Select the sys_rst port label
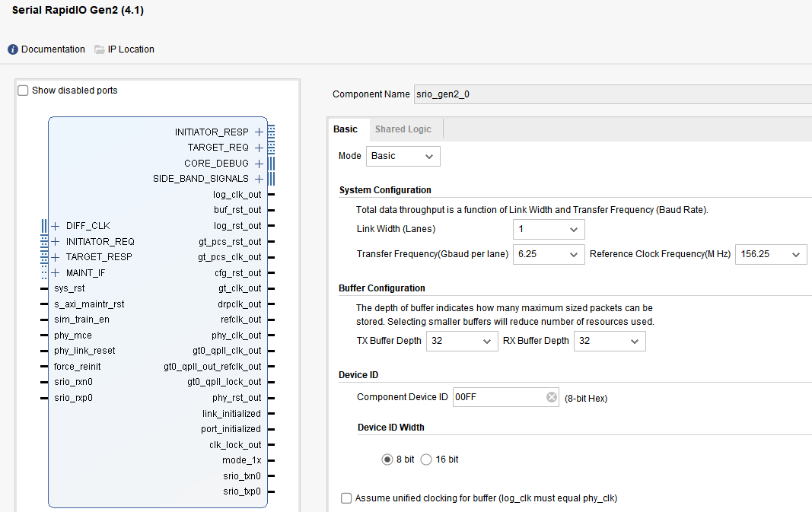 coord(69,288)
